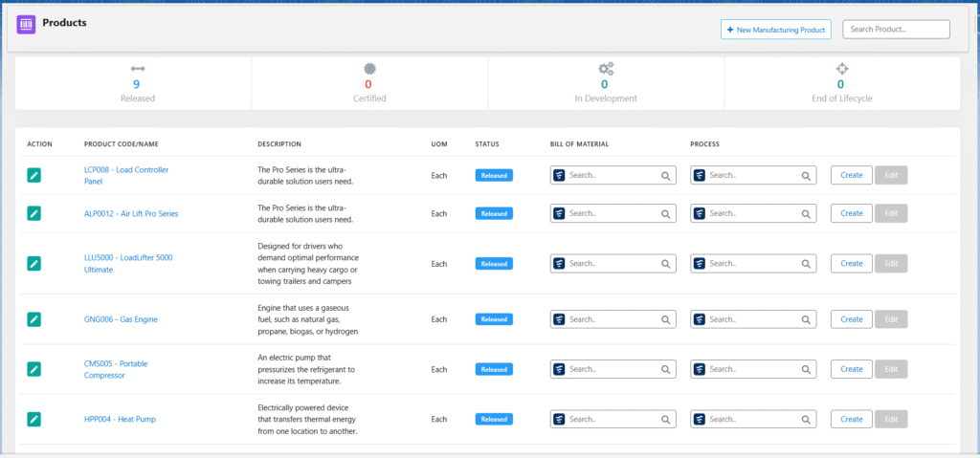Click the pencil action icon for Heat Pump
980x458 pixels.
(x=34, y=419)
